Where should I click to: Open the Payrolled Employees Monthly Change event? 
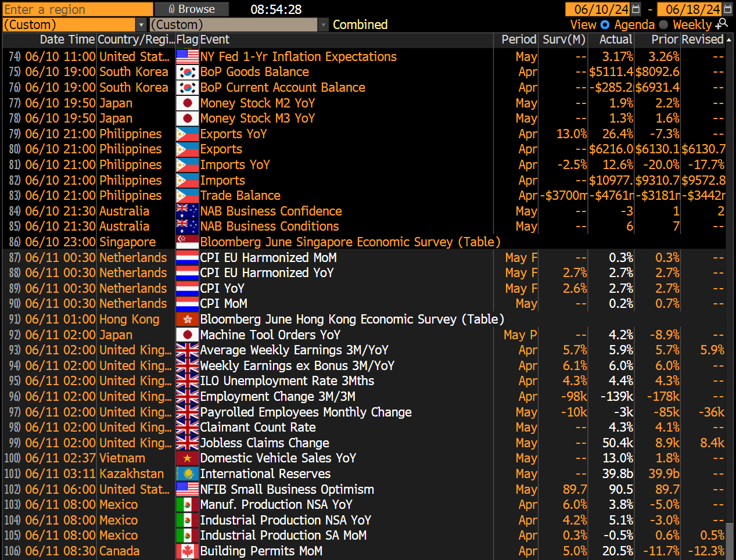(x=306, y=412)
